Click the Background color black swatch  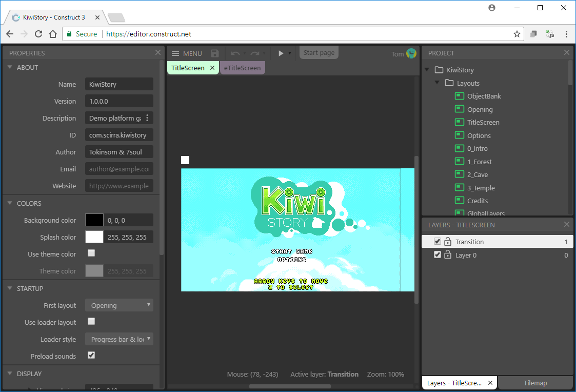94,220
